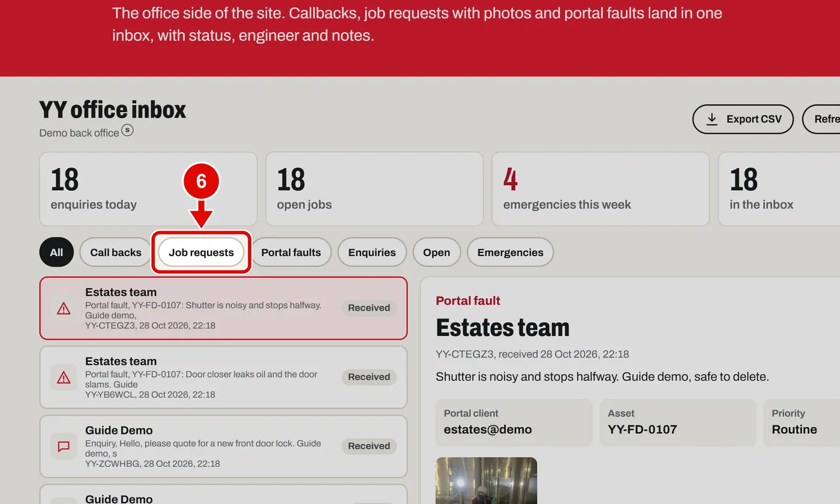Show only Enquiries in the inbox
This screenshot has height=504, width=840.
click(372, 252)
